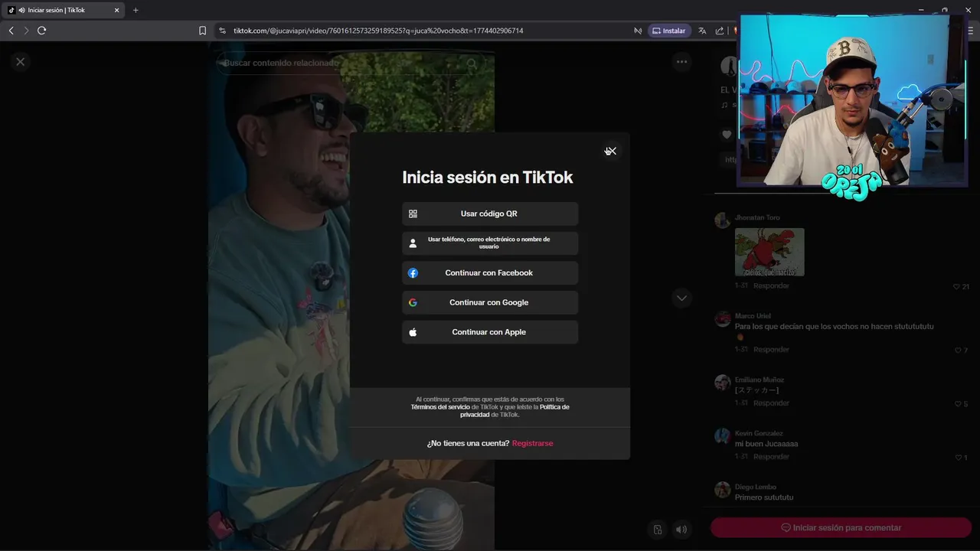Close the video viewer with X
The width and height of the screenshot is (980, 551).
(x=21, y=62)
